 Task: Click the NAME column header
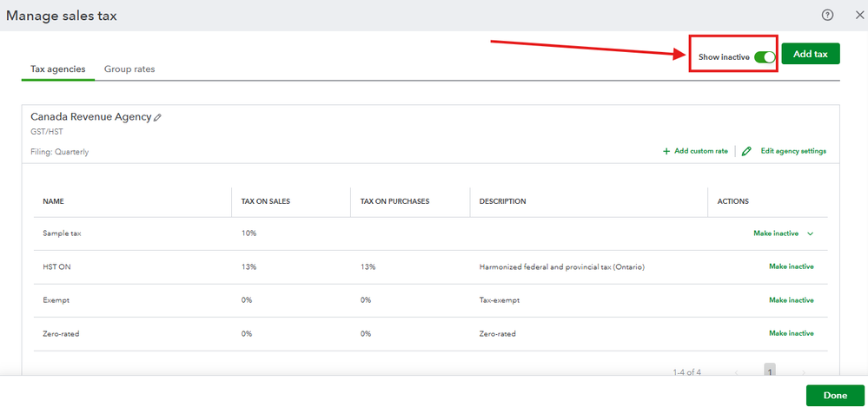tap(53, 201)
